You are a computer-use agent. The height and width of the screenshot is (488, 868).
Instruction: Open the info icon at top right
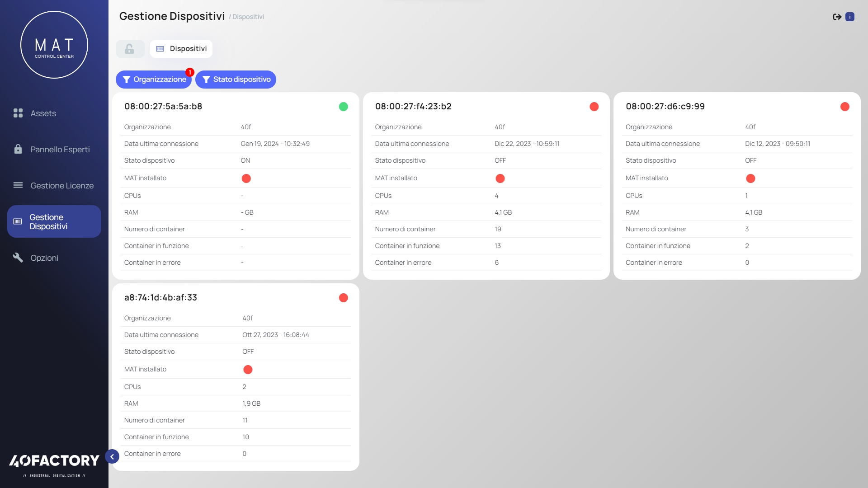tap(850, 17)
